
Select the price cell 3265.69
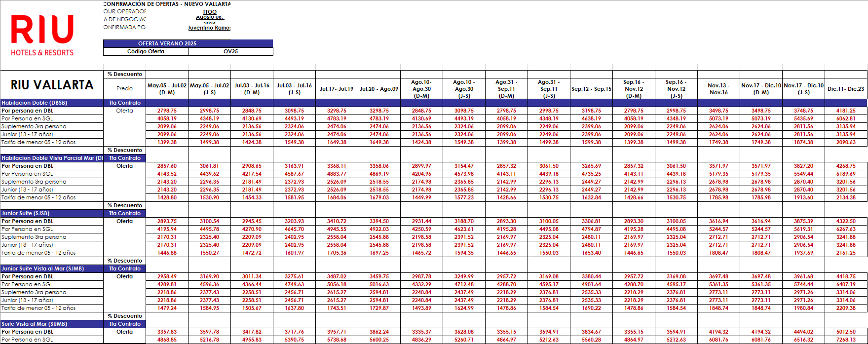point(591,166)
